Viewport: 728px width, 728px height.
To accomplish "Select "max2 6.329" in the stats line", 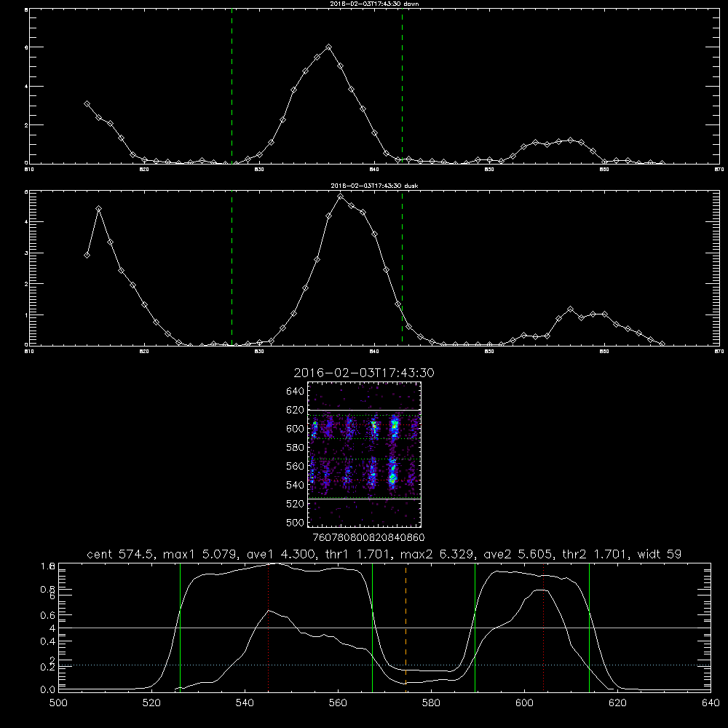I will (x=436, y=554).
